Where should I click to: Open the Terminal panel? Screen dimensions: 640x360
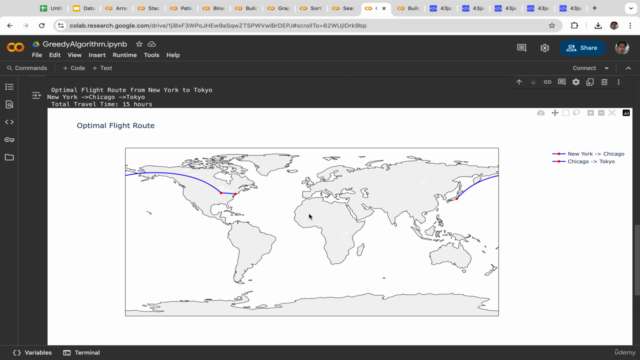(x=82, y=353)
